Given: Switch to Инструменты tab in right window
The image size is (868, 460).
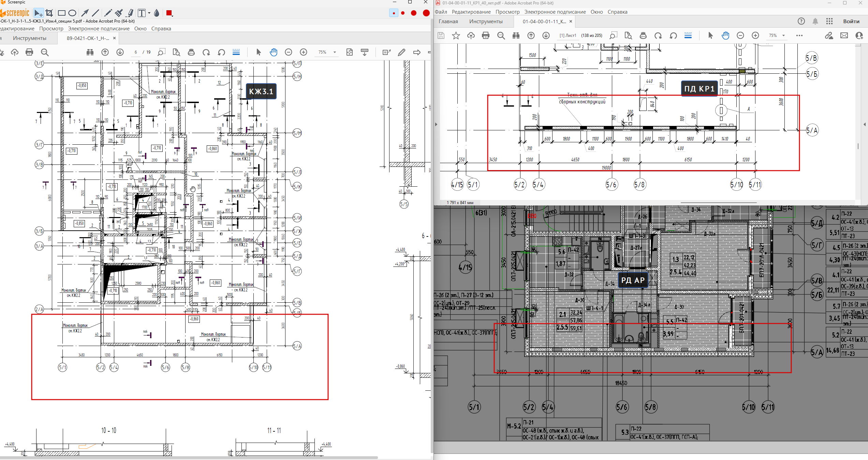Looking at the screenshot, I should pyautogui.click(x=486, y=21).
